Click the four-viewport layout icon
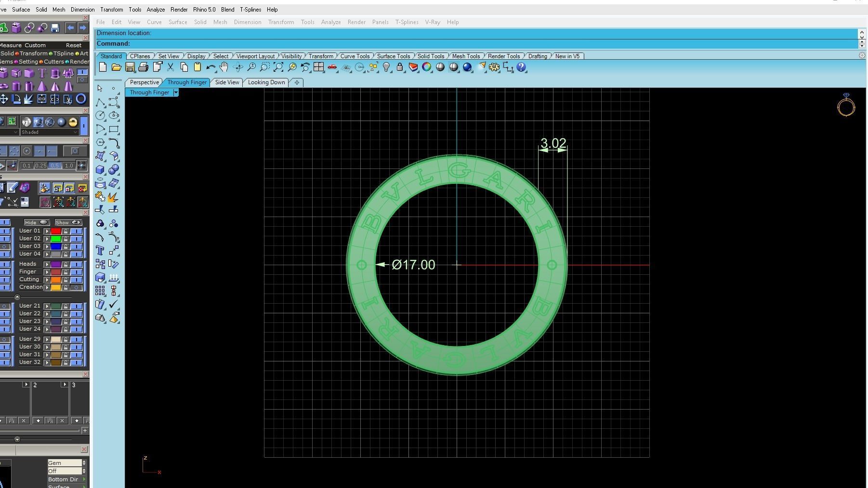The height and width of the screenshot is (488, 868). pyautogui.click(x=318, y=67)
